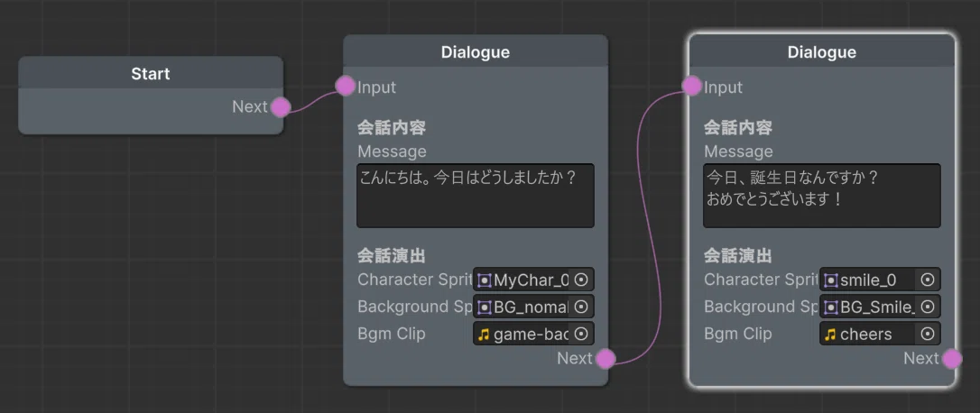980x413 pixels.
Task: Open object picker for BG_nomal background sprite
Action: pyautogui.click(x=581, y=307)
